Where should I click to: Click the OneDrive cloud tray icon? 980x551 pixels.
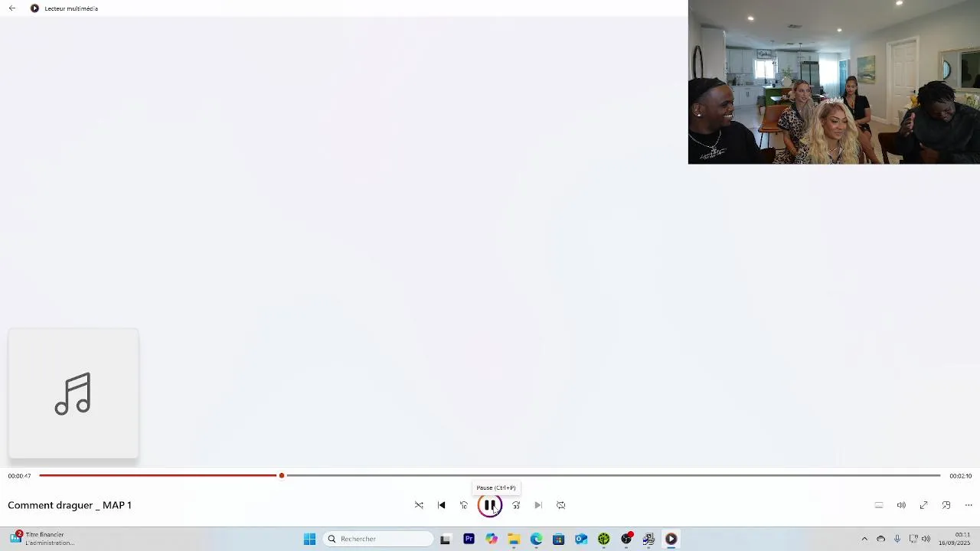coord(881,539)
